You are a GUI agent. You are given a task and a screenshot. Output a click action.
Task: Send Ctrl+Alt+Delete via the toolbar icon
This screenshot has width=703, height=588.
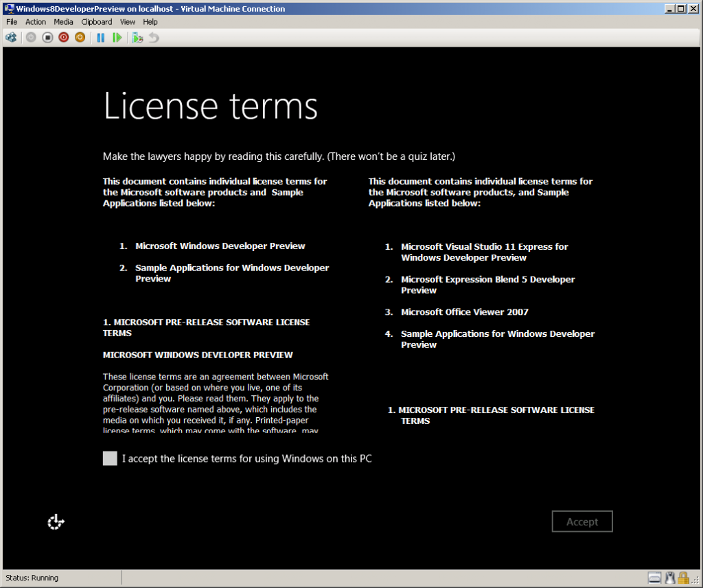pyautogui.click(x=11, y=38)
